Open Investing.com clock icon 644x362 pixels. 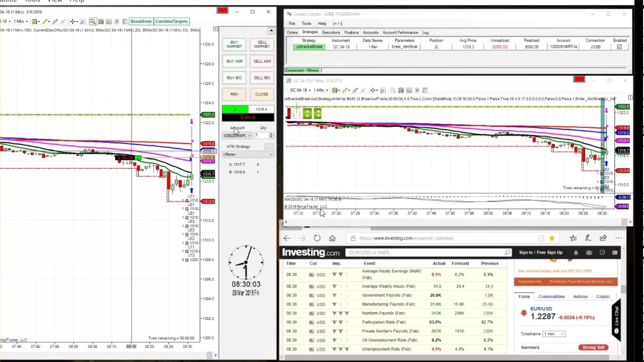coord(602,252)
